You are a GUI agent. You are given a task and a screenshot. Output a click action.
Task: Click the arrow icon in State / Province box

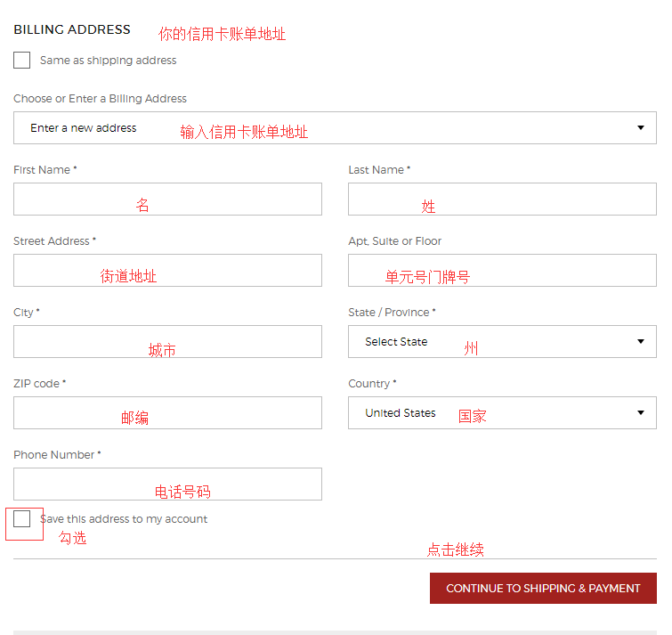click(x=640, y=342)
